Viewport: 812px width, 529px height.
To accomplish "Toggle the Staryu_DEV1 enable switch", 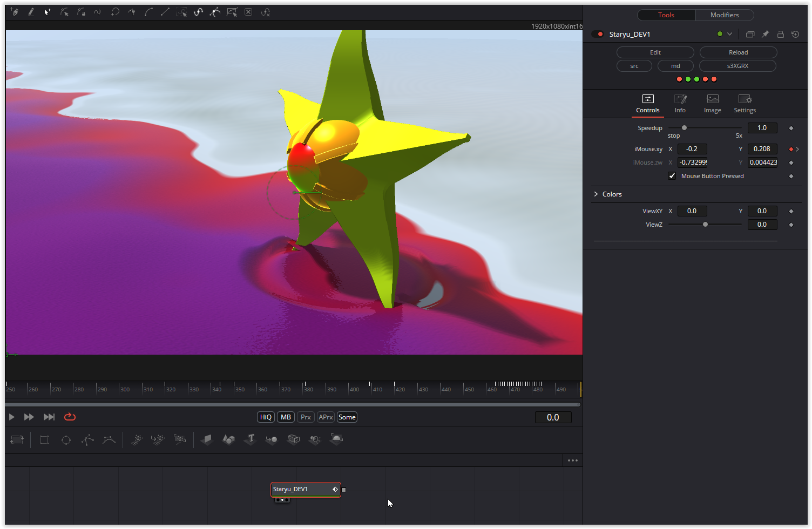I will click(598, 34).
